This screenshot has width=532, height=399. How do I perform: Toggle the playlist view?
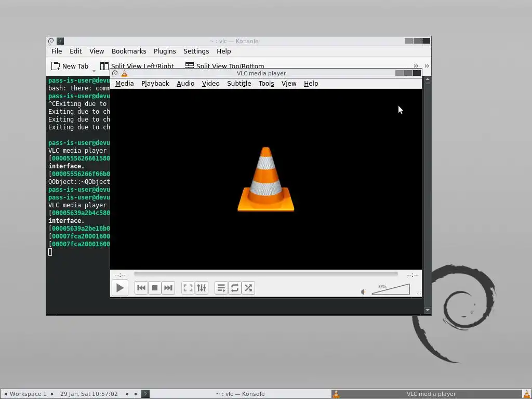[221, 288]
